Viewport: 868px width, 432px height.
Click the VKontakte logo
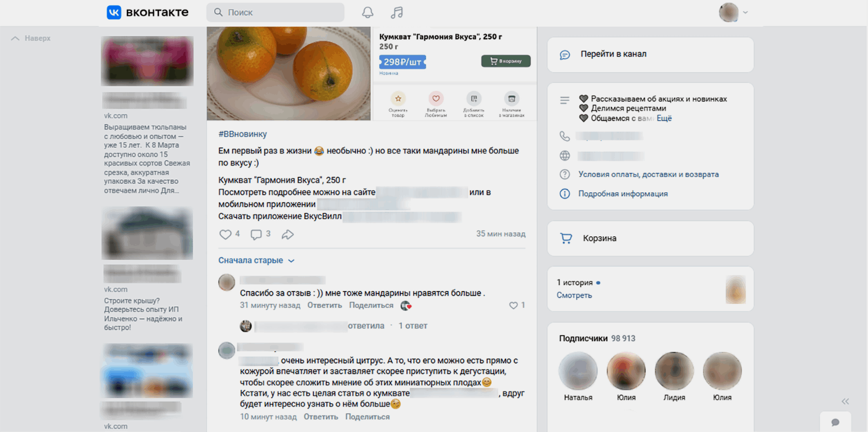(x=148, y=12)
